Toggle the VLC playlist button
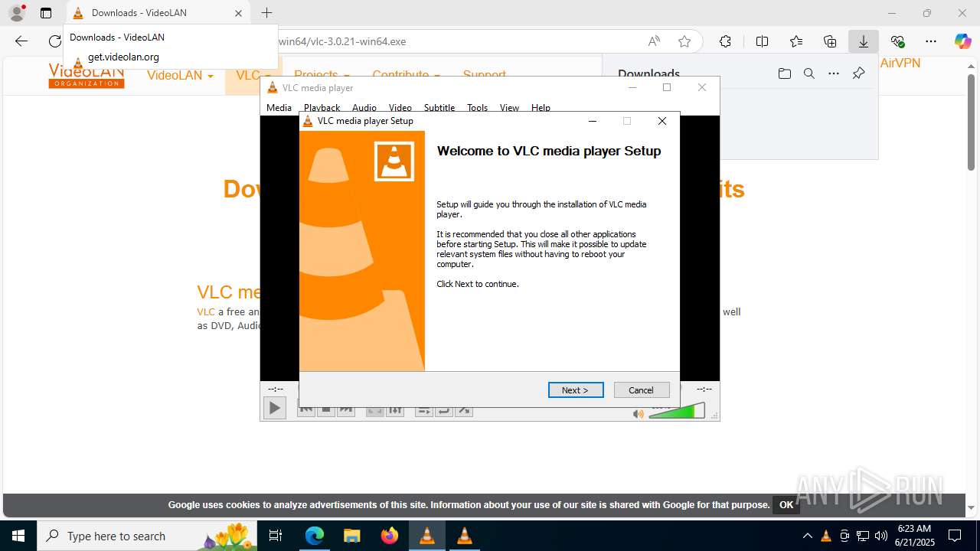Viewport: 980px width, 551px height. [x=423, y=412]
